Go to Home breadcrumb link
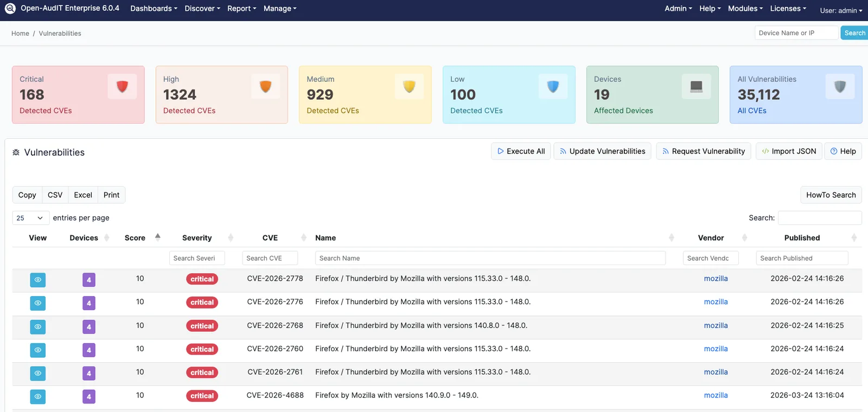Viewport: 868px width, 412px height. coord(20,34)
